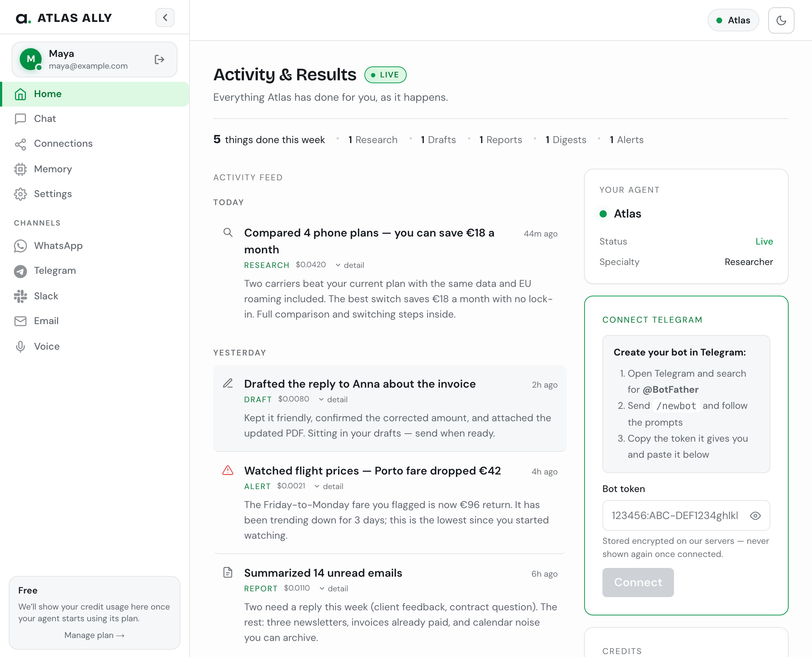Click the Live status value
The image size is (812, 657).
tap(764, 242)
